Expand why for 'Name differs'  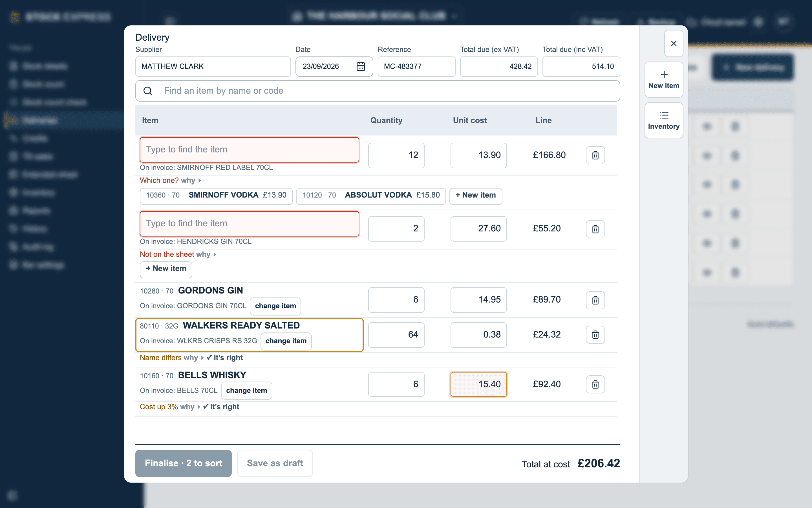tap(194, 358)
